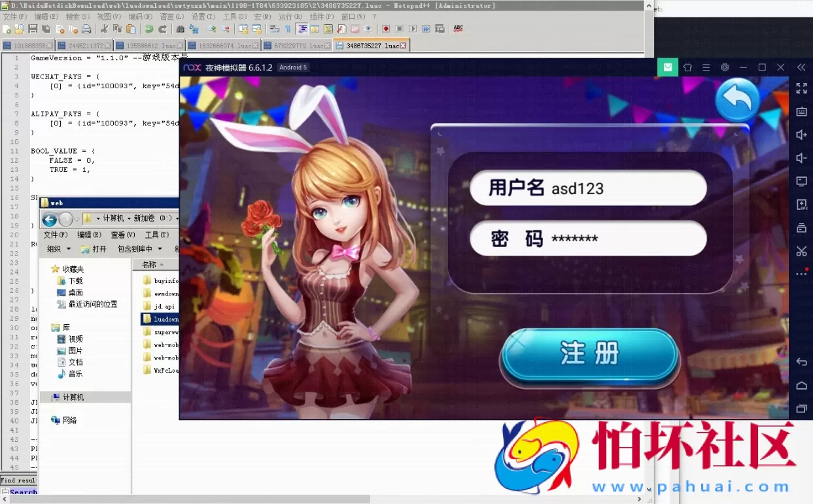Expand the 组织 dropdown in Explorer
The height and width of the screenshot is (504, 813).
59,249
